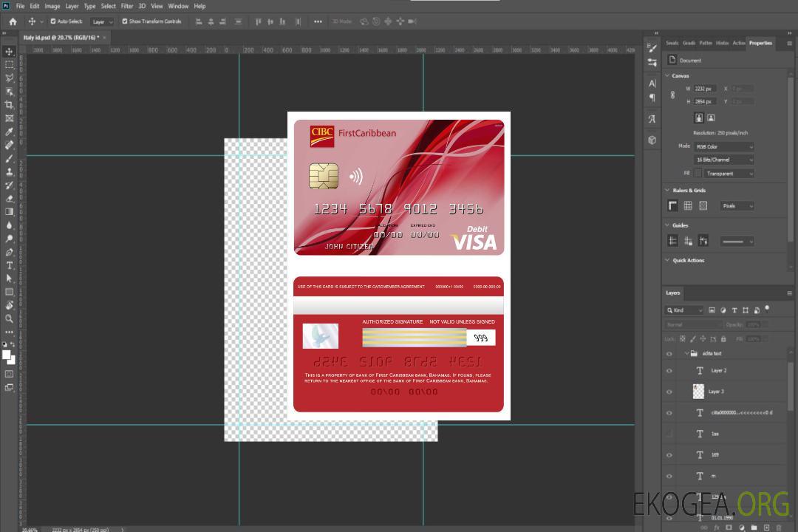
Task: Select the Frame tool
Action: 9,118
